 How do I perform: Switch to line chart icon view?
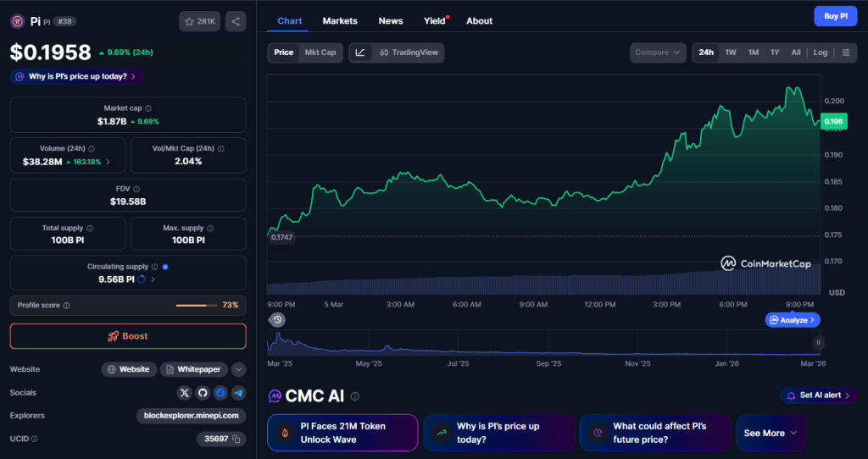(360, 53)
